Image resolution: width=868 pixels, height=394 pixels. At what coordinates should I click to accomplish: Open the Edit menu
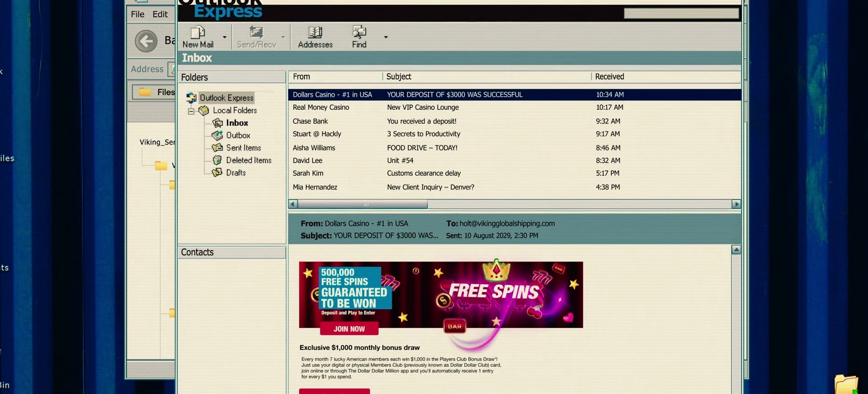(x=160, y=14)
